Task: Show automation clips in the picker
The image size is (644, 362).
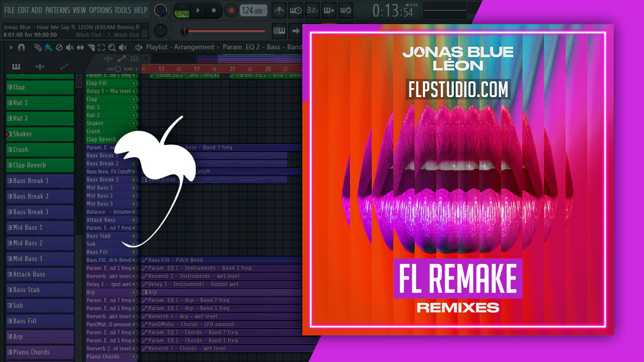Action: [x=64, y=67]
